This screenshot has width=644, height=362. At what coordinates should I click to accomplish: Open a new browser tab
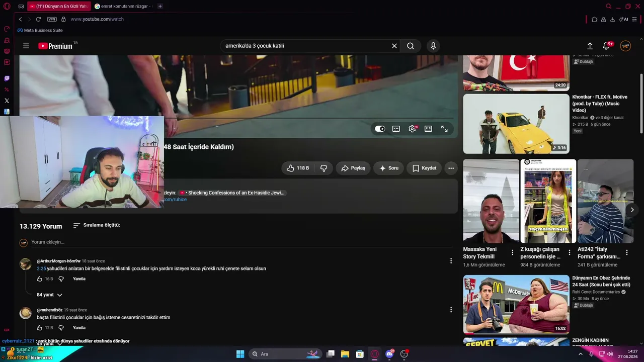coord(160,6)
